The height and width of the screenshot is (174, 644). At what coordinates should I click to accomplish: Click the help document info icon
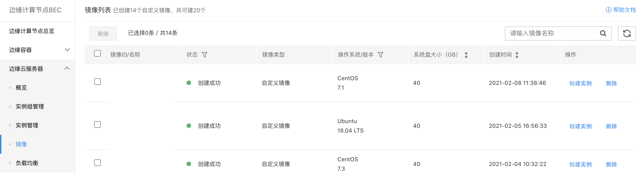point(609,10)
